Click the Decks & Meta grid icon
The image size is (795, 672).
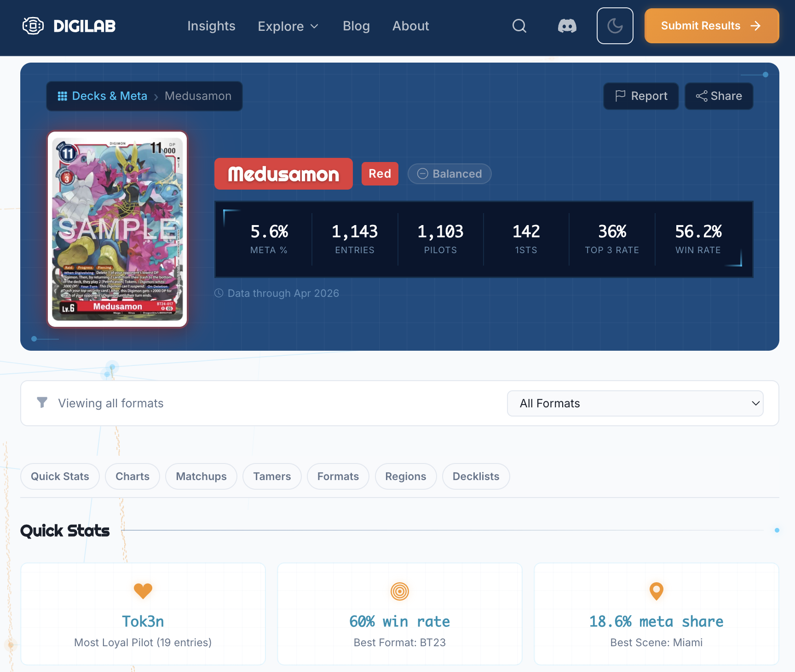63,96
